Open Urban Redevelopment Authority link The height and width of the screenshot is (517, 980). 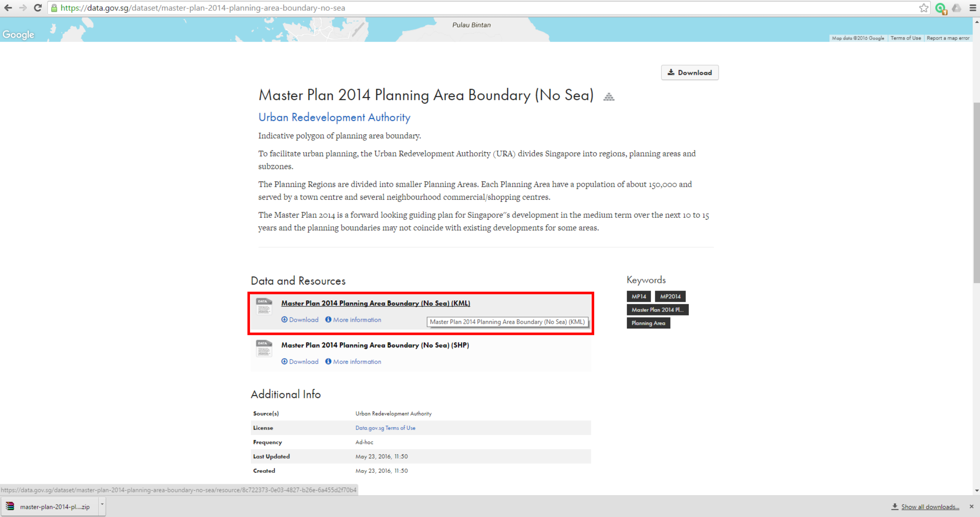tap(334, 117)
